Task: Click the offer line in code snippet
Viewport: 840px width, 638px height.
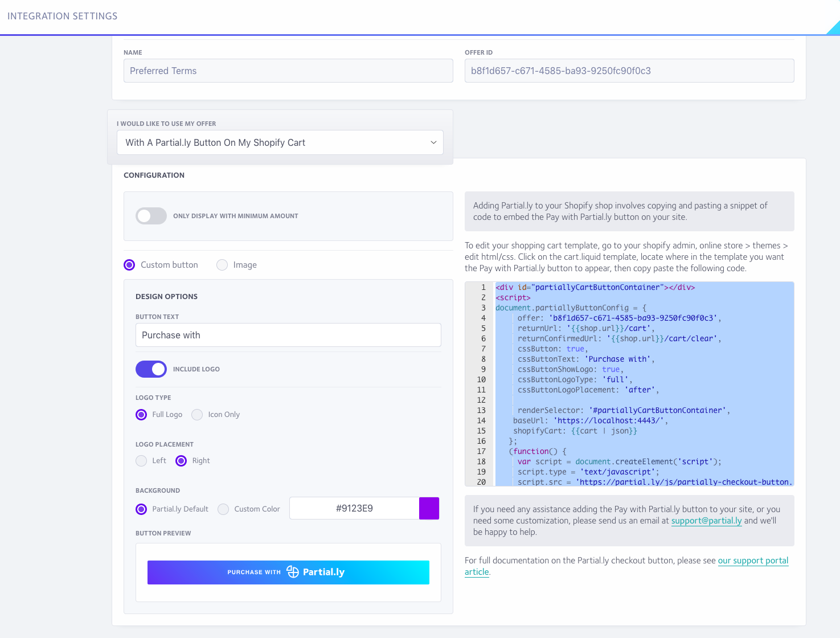Action: pyautogui.click(x=619, y=318)
